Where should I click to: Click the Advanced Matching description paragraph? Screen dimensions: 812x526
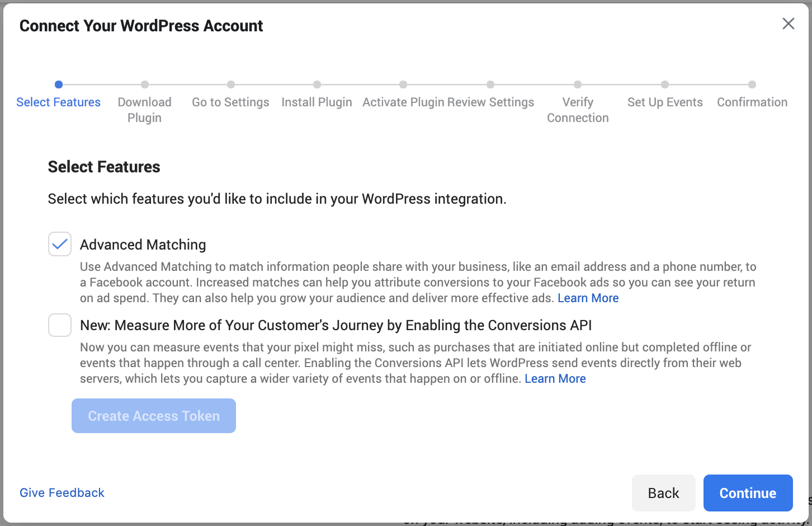[418, 283]
